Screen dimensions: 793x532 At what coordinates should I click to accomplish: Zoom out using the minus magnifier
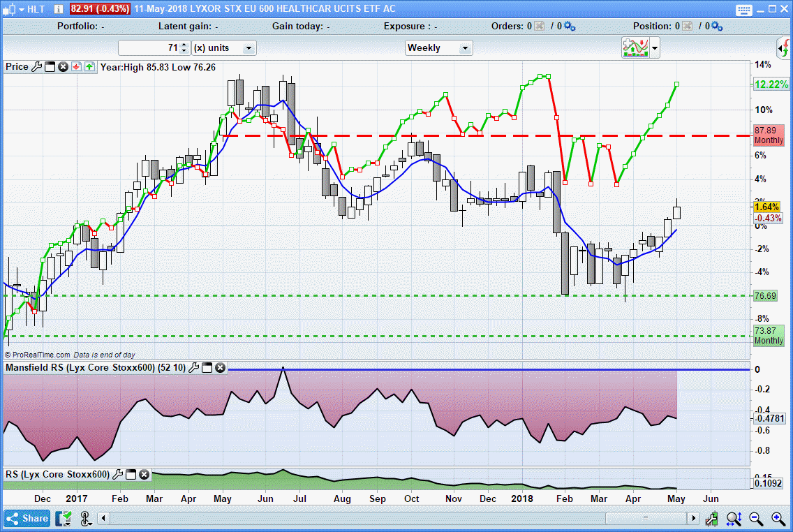(x=756, y=518)
